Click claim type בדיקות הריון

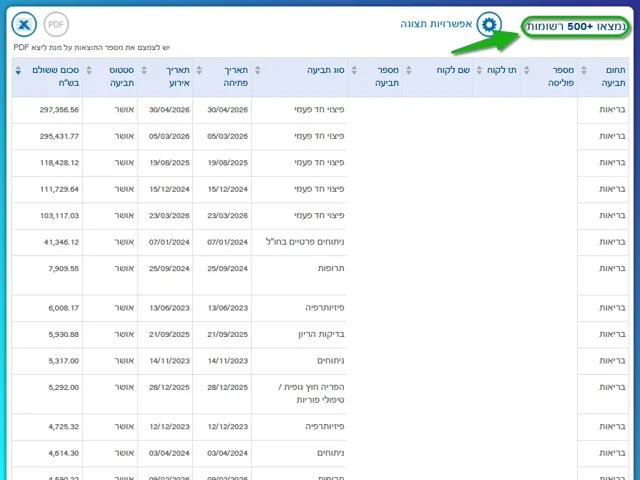pyautogui.click(x=321, y=334)
